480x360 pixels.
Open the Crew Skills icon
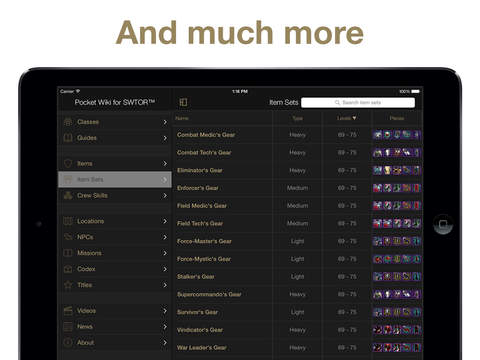point(68,196)
